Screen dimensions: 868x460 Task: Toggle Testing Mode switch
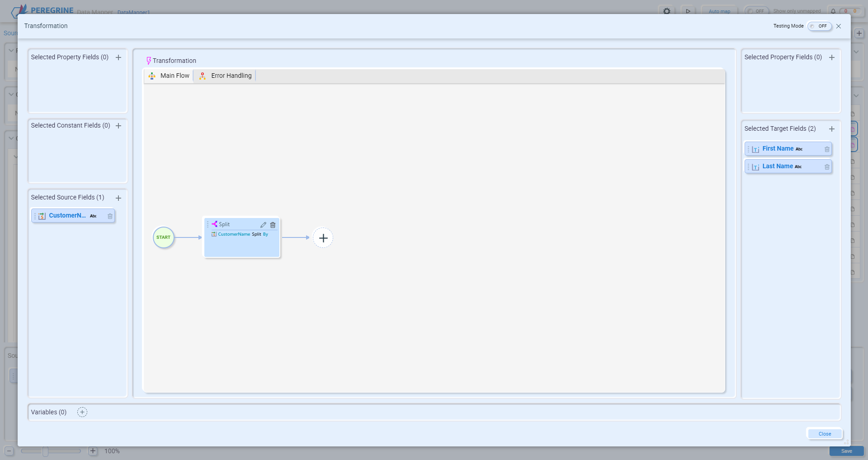click(819, 26)
